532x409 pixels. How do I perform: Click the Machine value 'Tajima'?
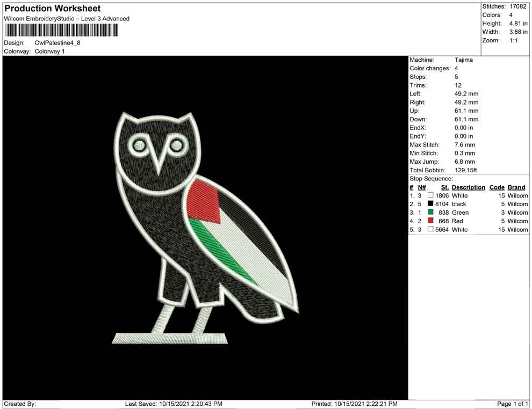463,60
